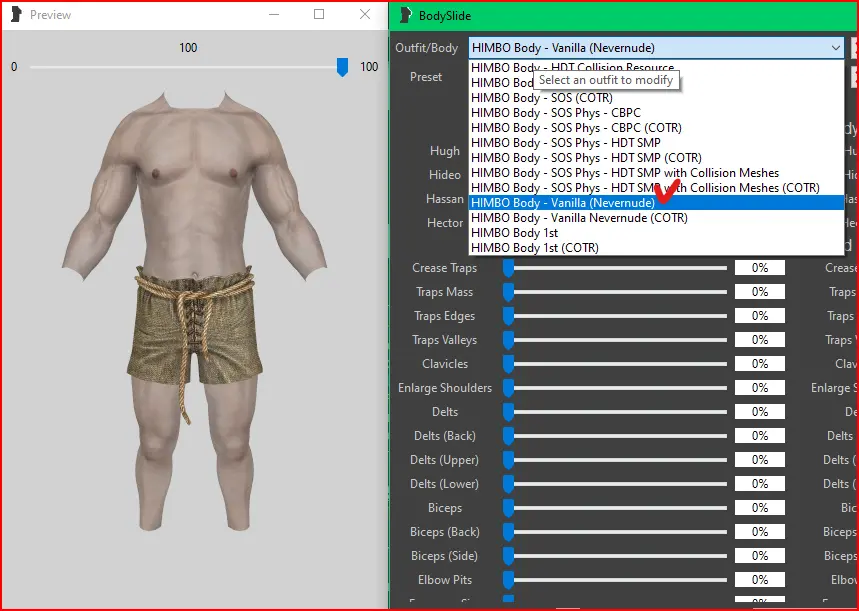This screenshot has height=611, width=859.
Task: Click the Preview window title bar icon
Action: tap(17, 15)
